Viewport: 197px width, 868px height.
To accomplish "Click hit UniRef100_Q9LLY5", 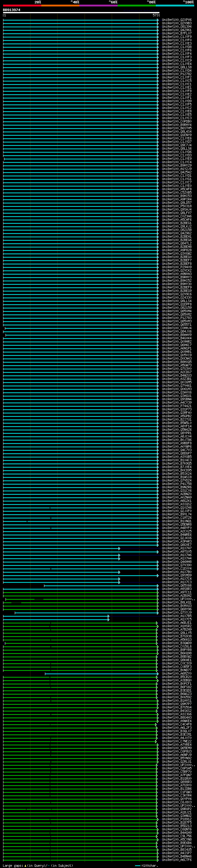I will pyautogui.click(x=176, y=633).
